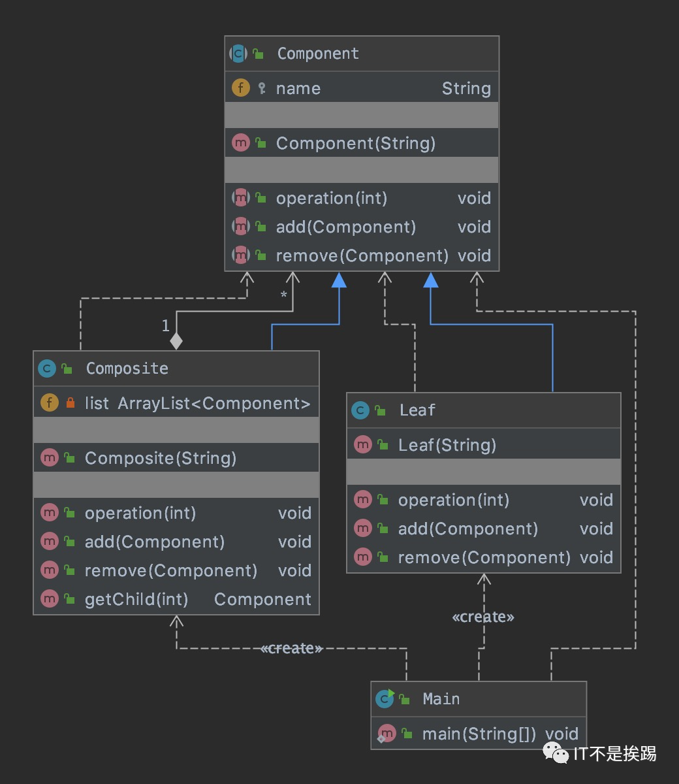Click public visibility icon beside Leaf title
This screenshot has width=679, height=784.
pyautogui.click(x=380, y=411)
